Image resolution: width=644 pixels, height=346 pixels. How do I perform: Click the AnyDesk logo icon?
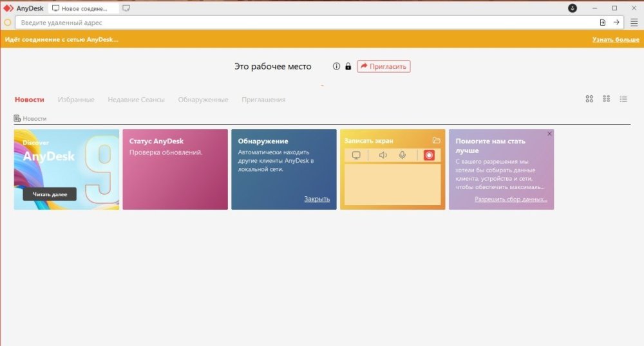[x=8, y=8]
